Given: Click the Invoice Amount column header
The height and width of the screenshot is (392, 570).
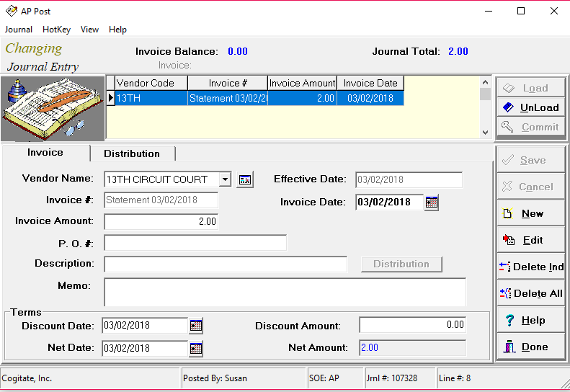Looking at the screenshot, I should point(302,84).
